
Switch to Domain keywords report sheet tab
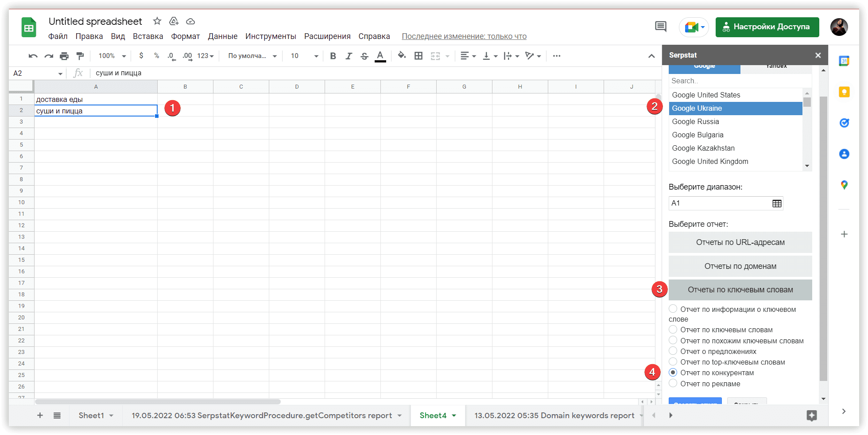(554, 416)
